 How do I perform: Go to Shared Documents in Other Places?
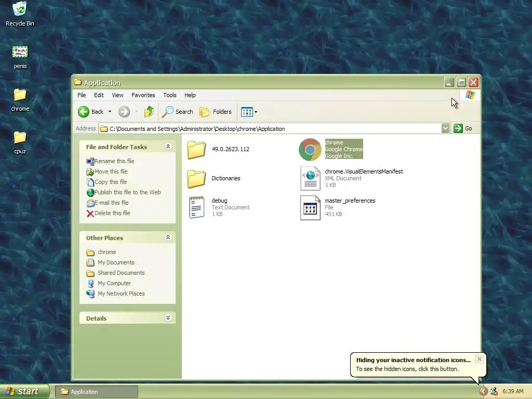115,273
